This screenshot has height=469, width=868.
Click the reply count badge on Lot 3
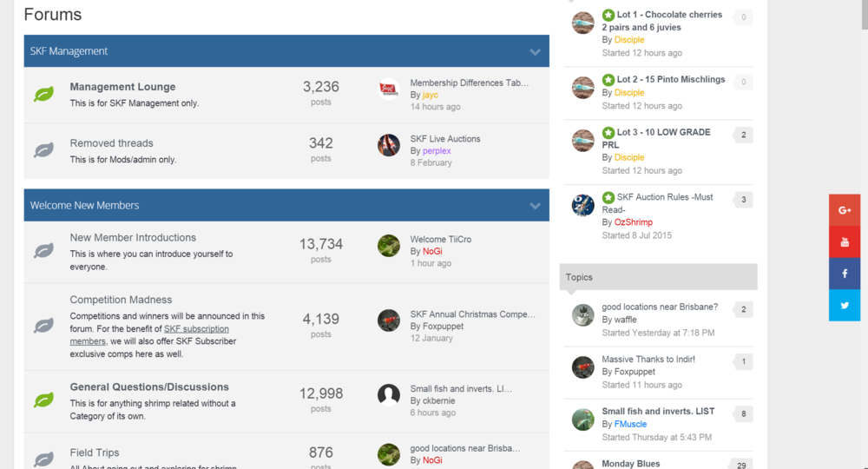(744, 135)
